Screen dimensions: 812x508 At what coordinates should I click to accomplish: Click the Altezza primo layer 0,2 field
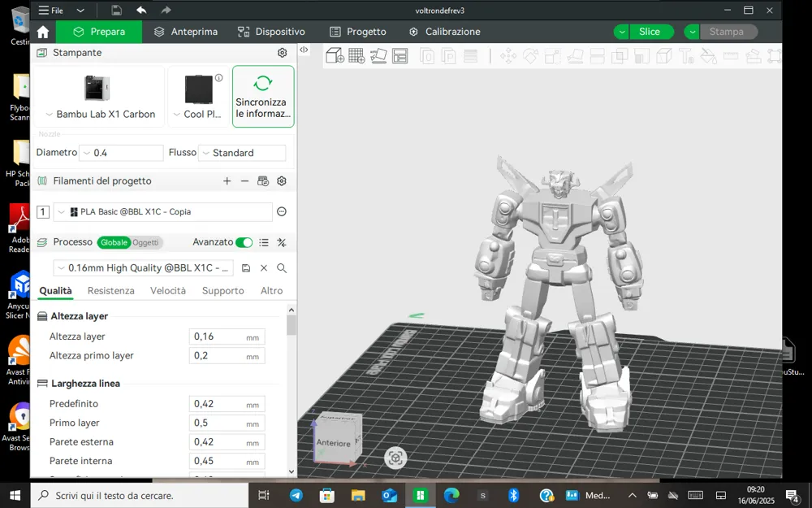coord(227,356)
